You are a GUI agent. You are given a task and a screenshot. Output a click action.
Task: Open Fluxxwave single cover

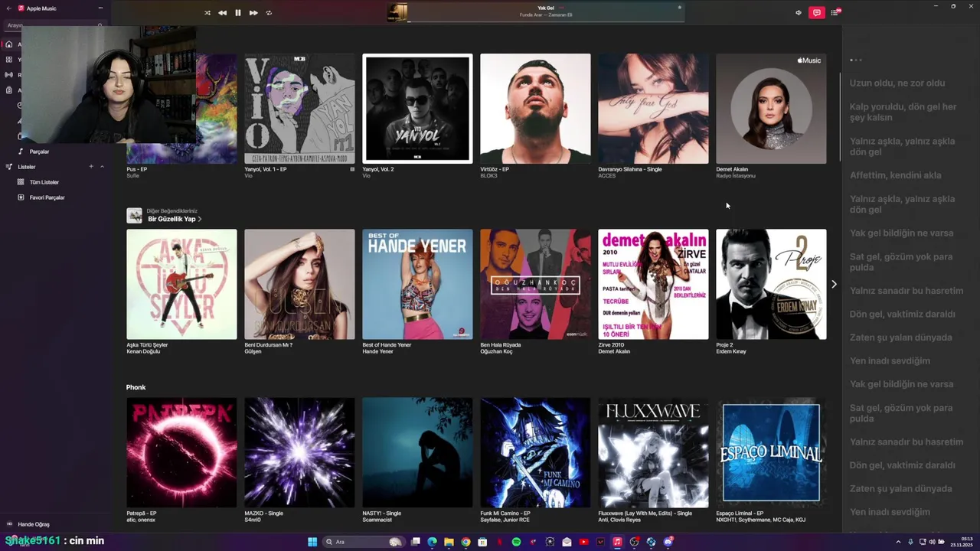click(x=653, y=452)
